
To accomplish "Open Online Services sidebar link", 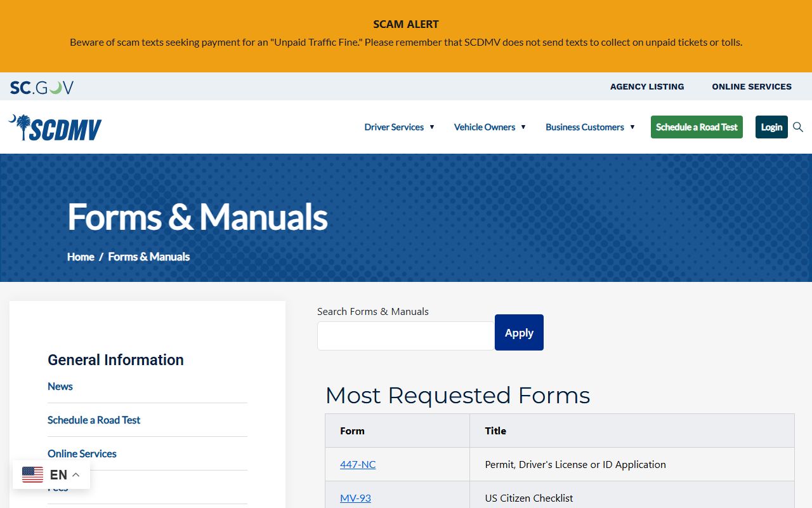I will pos(82,453).
